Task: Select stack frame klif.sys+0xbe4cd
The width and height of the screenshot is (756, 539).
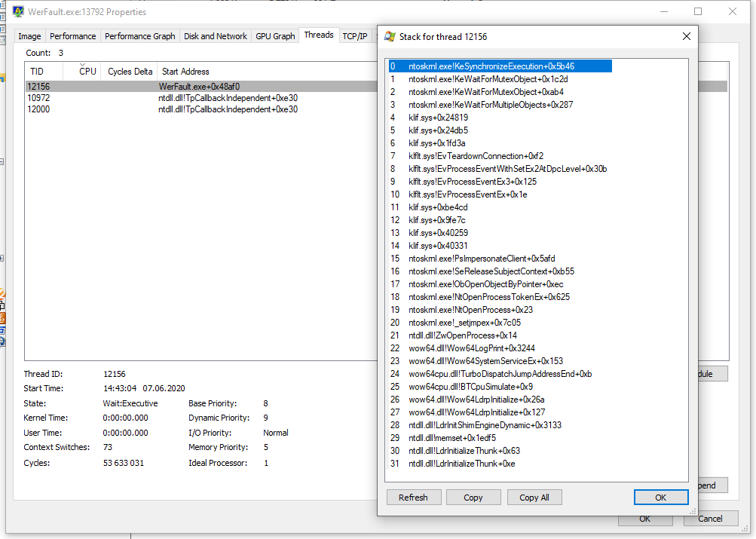Action: pos(500,207)
